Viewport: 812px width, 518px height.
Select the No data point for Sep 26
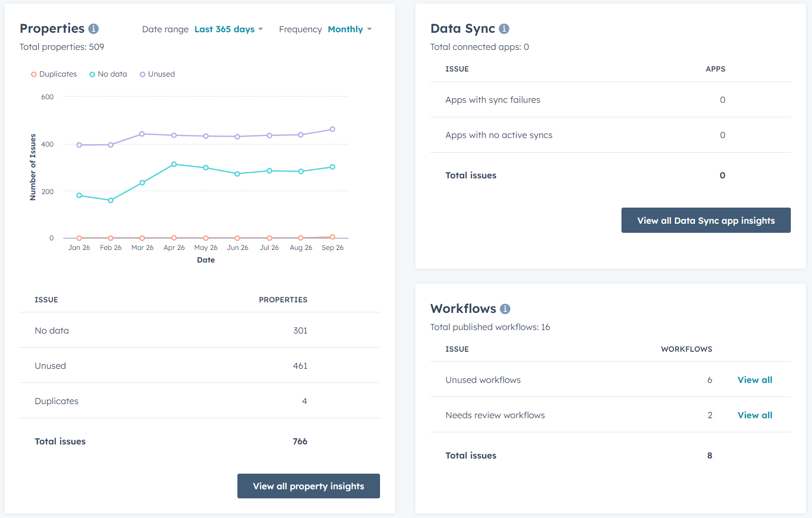click(x=332, y=167)
